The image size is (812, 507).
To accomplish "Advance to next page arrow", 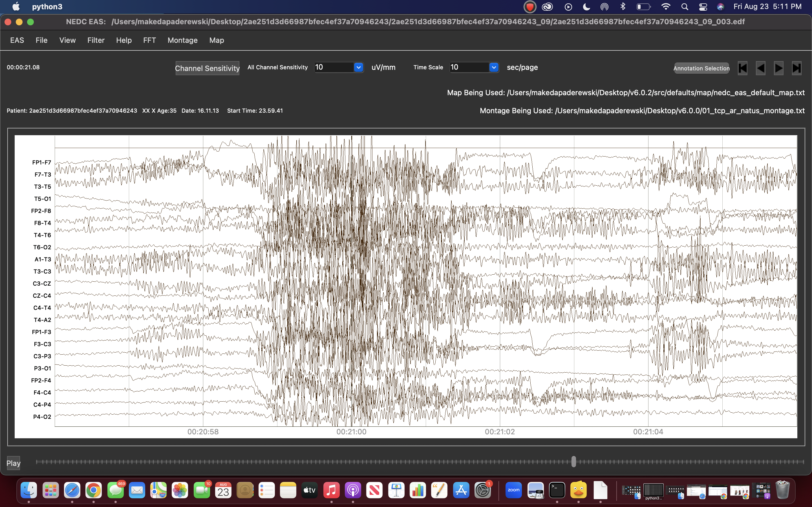I will coord(778,68).
